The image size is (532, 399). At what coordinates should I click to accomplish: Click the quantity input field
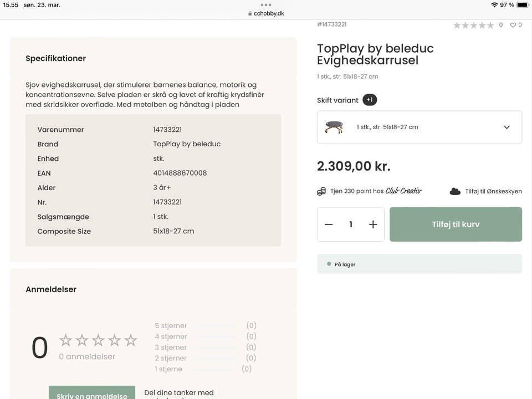click(x=351, y=224)
